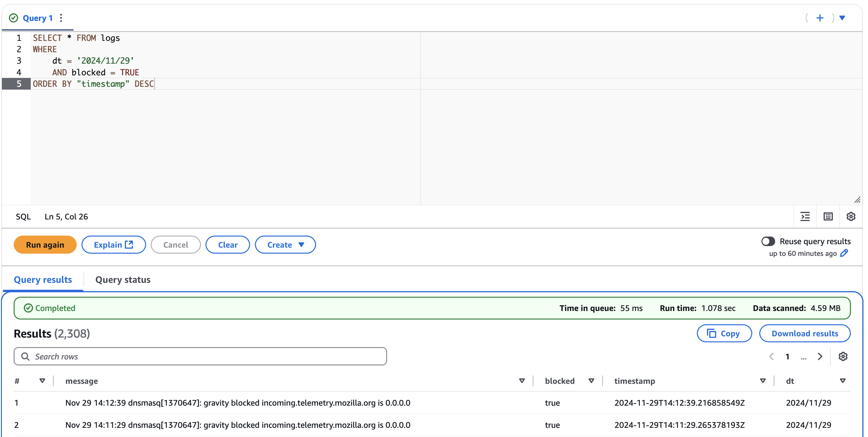Image resolution: width=868 pixels, height=437 pixels.
Task: Select the Query results tab
Action: click(43, 279)
